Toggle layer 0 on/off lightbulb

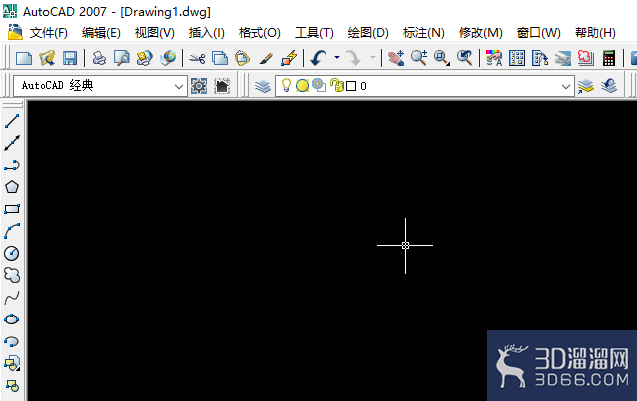(286, 85)
